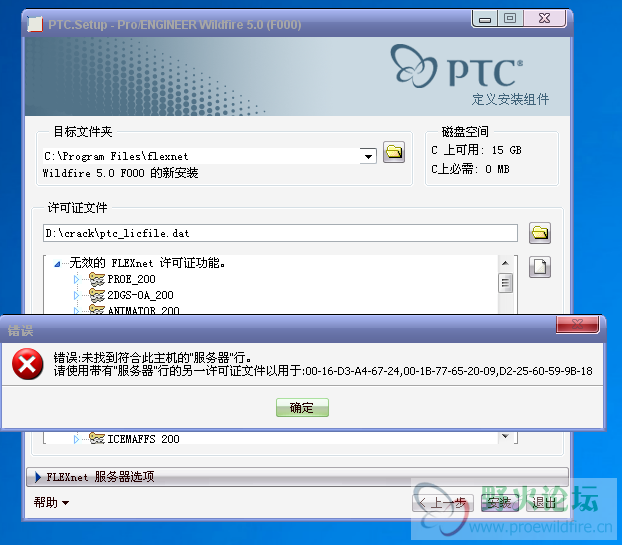Click the 安装 install button
622x545 pixels.
coord(500,503)
